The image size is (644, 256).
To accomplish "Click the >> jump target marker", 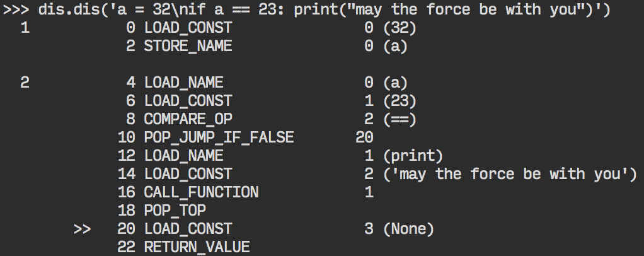I will coord(83,228).
